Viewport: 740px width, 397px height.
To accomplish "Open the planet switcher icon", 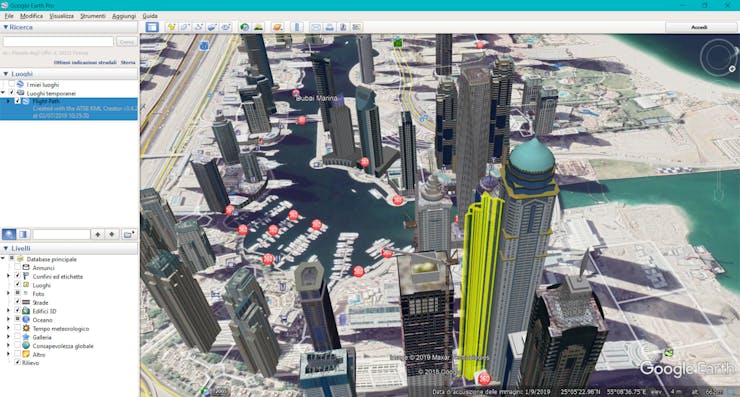I will click(x=278, y=27).
